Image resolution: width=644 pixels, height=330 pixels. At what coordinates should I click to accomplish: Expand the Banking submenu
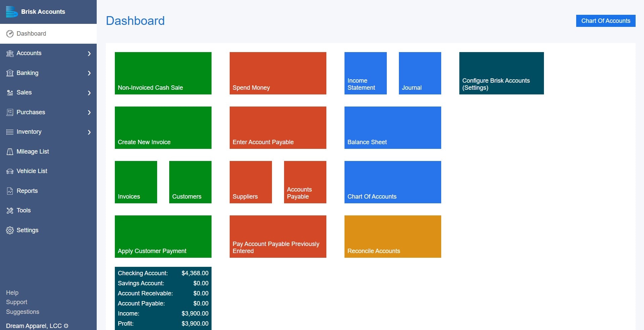(x=27, y=73)
